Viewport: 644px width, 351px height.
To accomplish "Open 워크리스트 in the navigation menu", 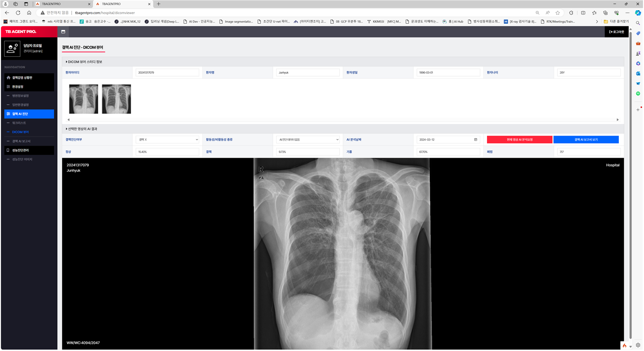I will [x=19, y=123].
